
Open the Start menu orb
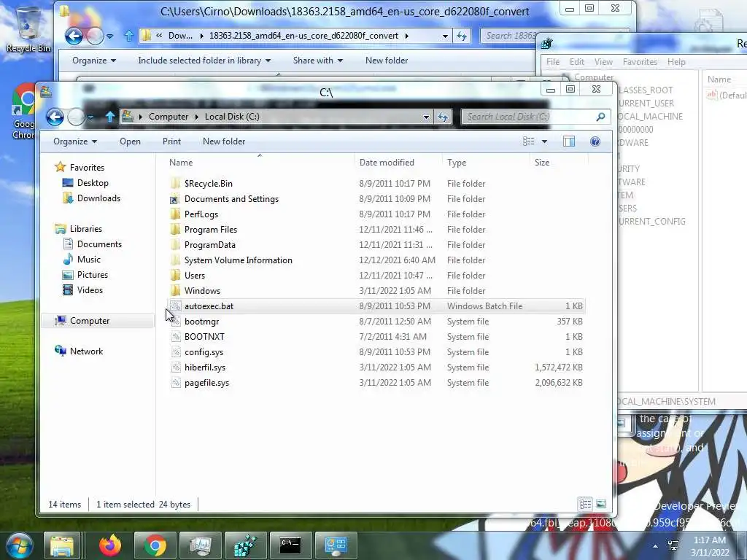(x=18, y=545)
